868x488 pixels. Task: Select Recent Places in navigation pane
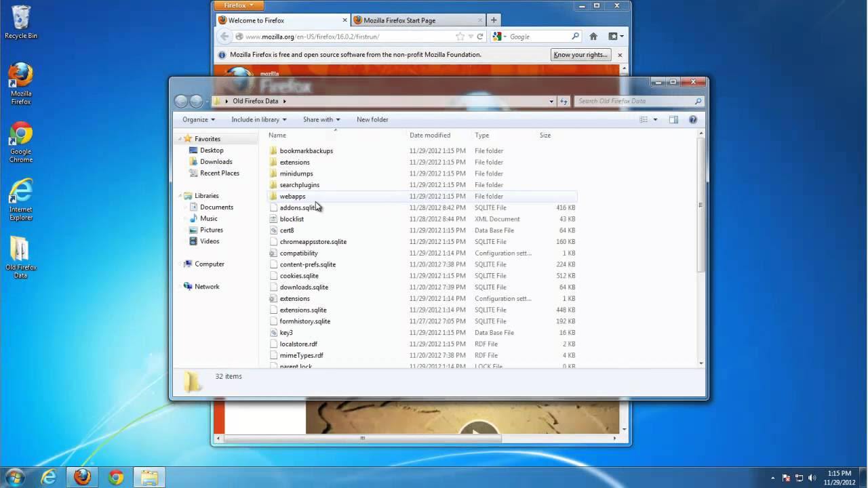click(x=219, y=173)
